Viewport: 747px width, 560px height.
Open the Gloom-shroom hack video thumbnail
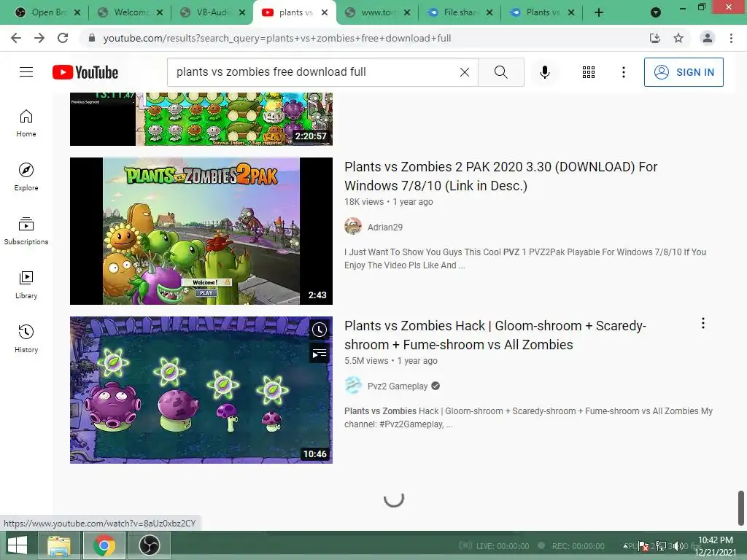tap(201, 390)
